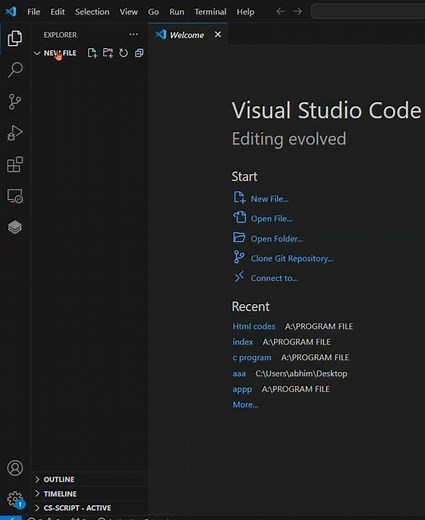Expand the CS-SCRIPT - ACTIVE section
The height and width of the screenshot is (520, 425).
click(89, 508)
